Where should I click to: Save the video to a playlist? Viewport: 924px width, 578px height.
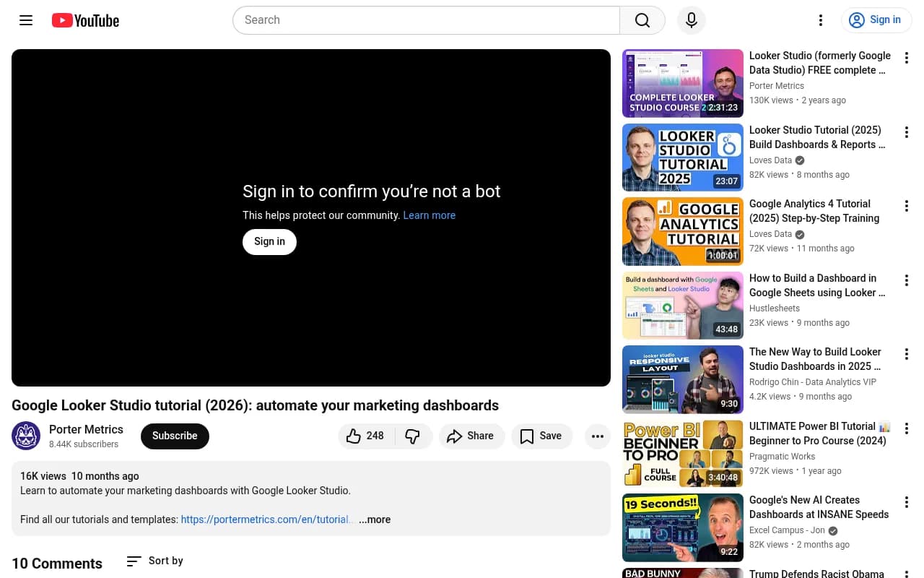click(541, 436)
